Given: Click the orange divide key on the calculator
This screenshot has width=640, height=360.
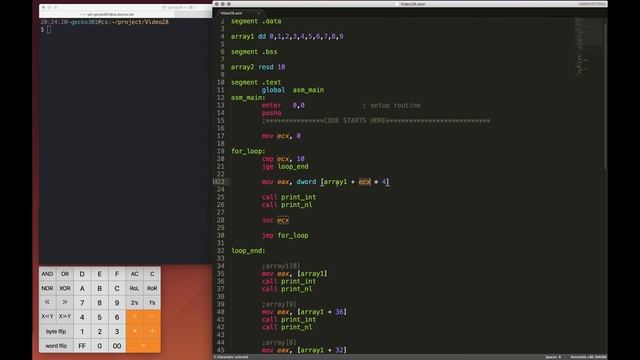Looking at the screenshot, I should coord(134,317).
